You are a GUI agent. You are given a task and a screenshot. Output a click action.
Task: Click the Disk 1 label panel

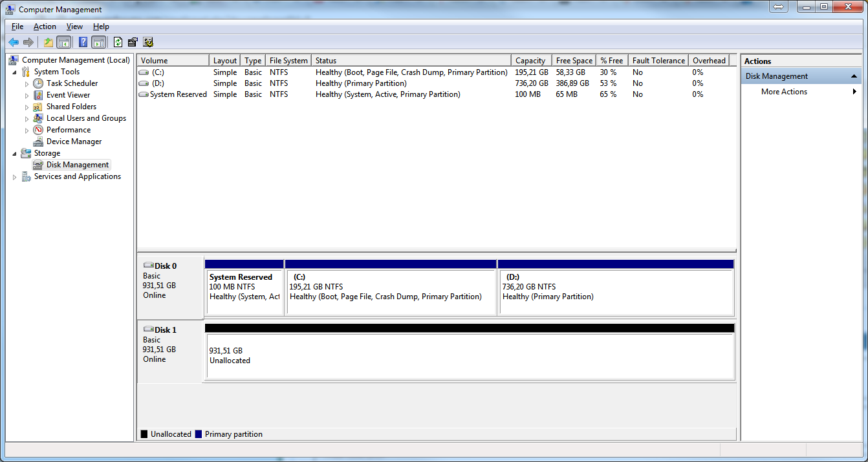pos(170,352)
